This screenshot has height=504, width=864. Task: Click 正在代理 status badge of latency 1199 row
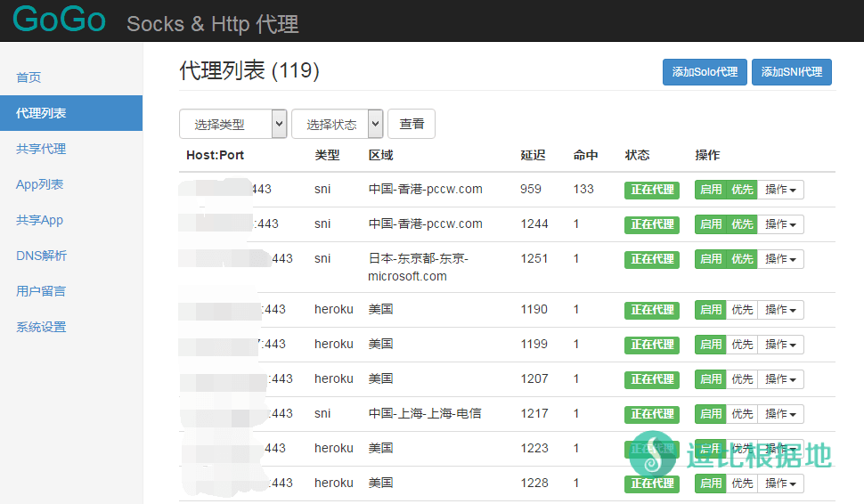652,345
